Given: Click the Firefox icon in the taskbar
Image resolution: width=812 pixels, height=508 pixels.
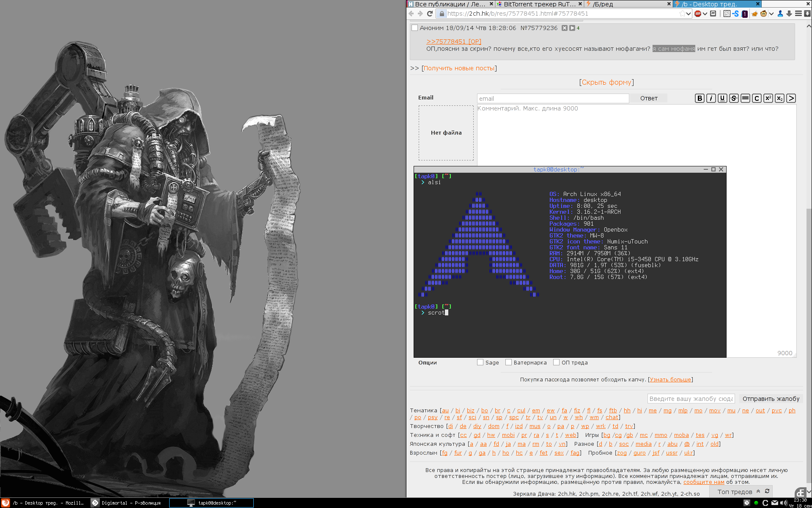Looking at the screenshot, I should 5,503.
